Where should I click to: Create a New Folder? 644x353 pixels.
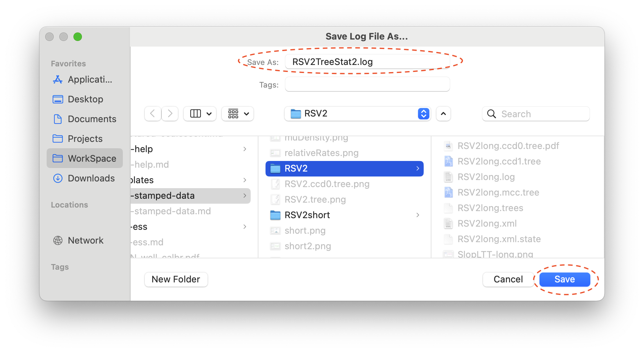coord(176,279)
